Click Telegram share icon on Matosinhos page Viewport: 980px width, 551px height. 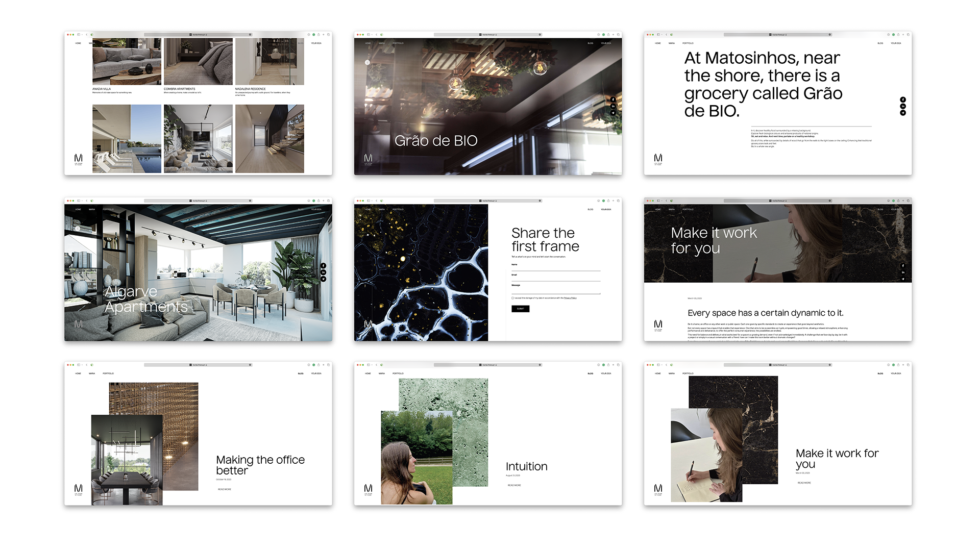[903, 113]
